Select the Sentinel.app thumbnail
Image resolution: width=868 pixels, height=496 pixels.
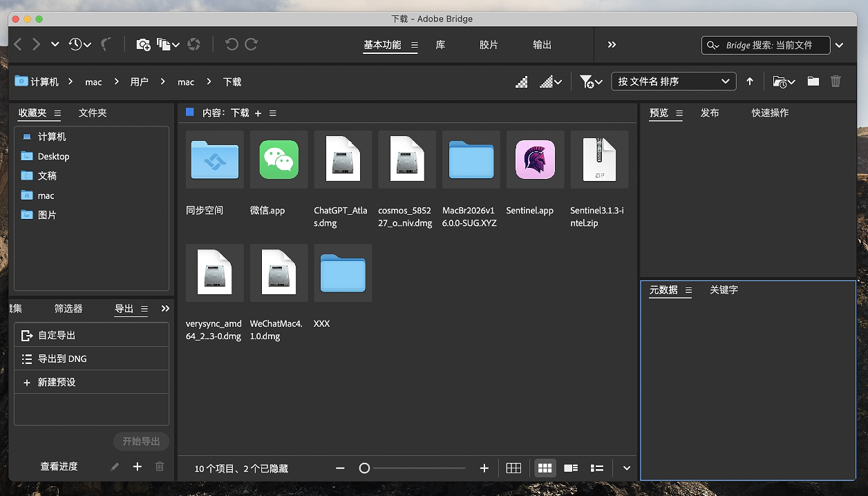point(535,160)
